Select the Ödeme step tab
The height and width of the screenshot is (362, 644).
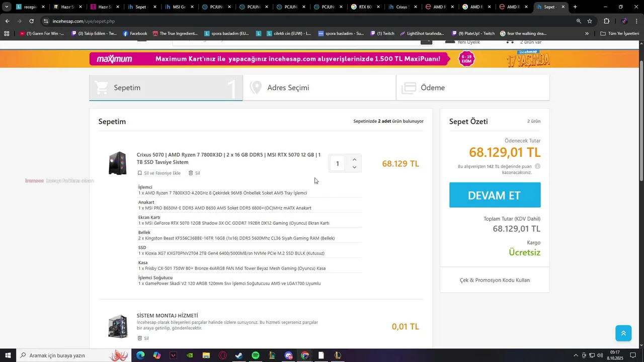tap(473, 87)
